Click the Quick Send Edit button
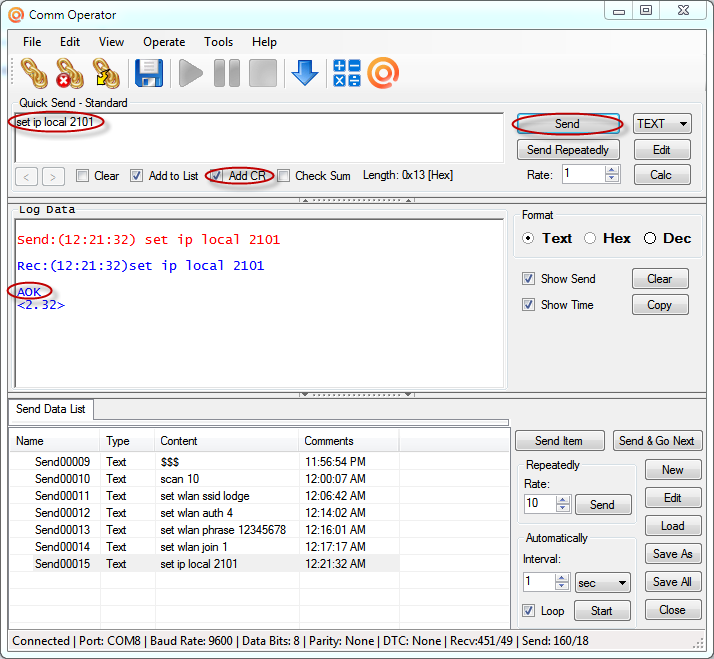The width and height of the screenshot is (714, 659). (662, 150)
